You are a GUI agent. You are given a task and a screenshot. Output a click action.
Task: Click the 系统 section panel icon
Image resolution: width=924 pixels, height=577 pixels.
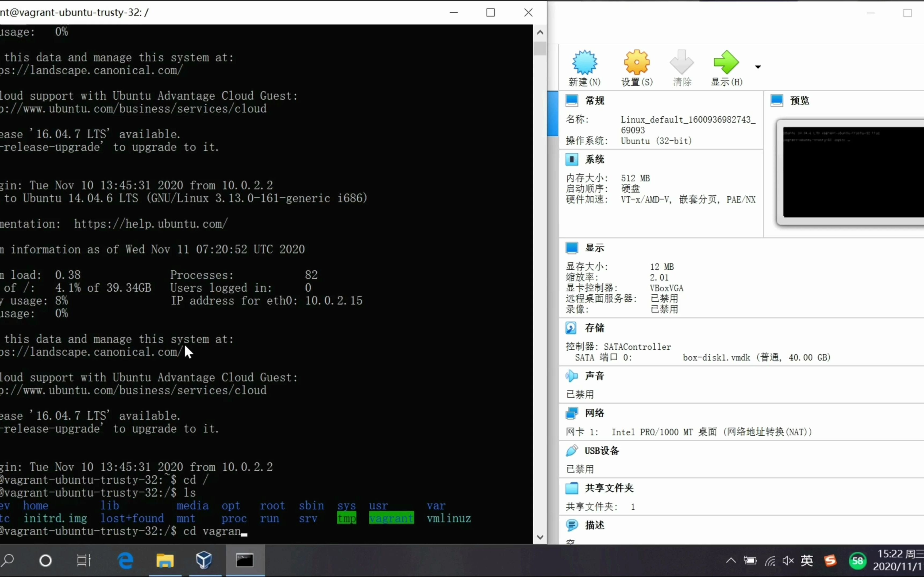click(x=572, y=159)
